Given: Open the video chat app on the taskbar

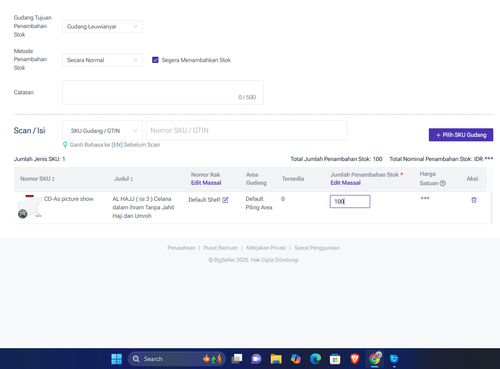Looking at the screenshot, I should pyautogui.click(x=256, y=359).
